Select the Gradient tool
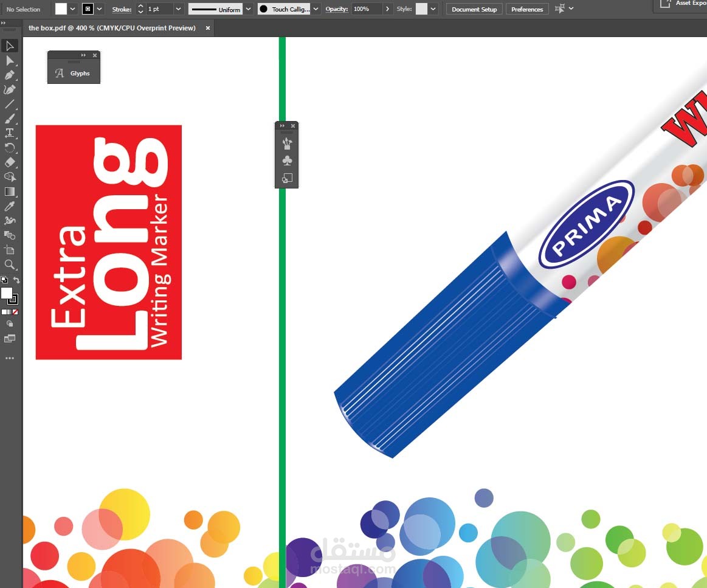This screenshot has width=707, height=588. (x=10, y=192)
